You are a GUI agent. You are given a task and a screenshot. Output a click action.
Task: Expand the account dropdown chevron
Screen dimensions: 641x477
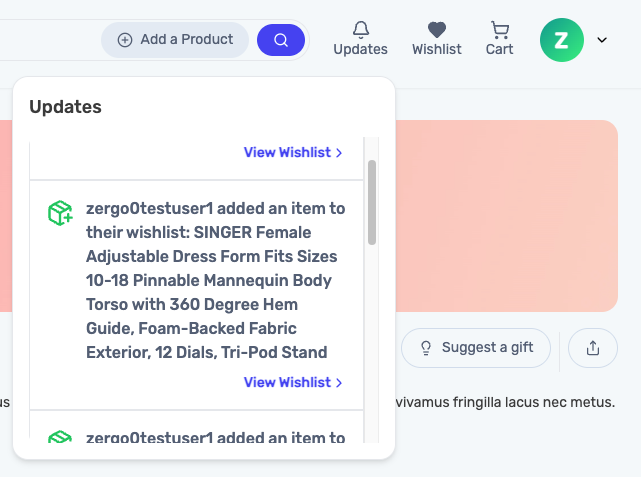click(x=602, y=40)
